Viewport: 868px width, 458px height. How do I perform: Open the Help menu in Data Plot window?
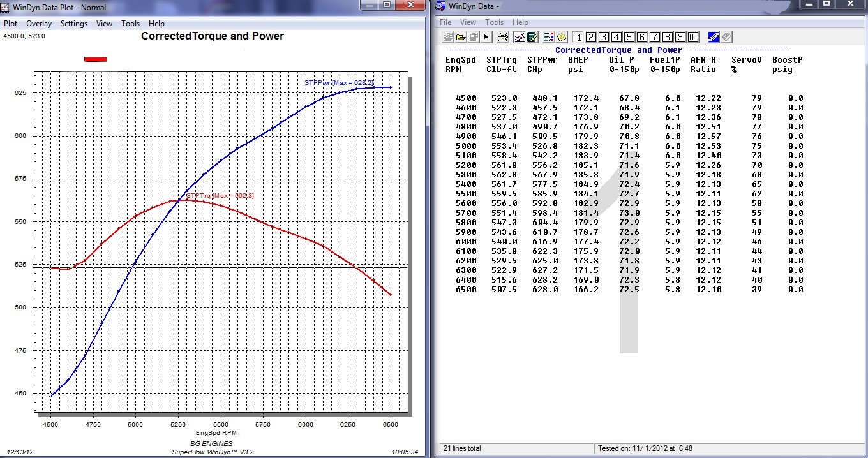[156, 24]
